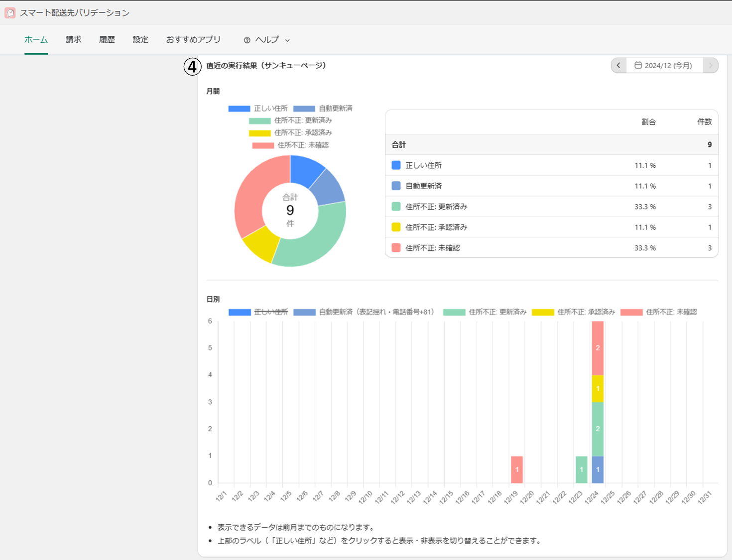Click the calendar icon in month picker
This screenshot has height=560, width=732.
pos(638,65)
